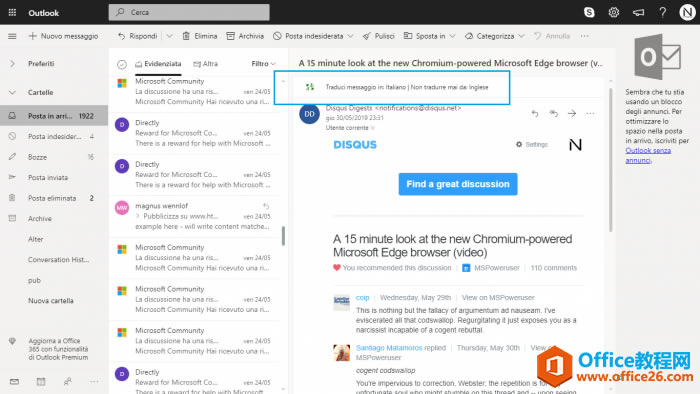Open the Categorizza dropdown chevron
The image size is (700, 394).
[521, 36]
